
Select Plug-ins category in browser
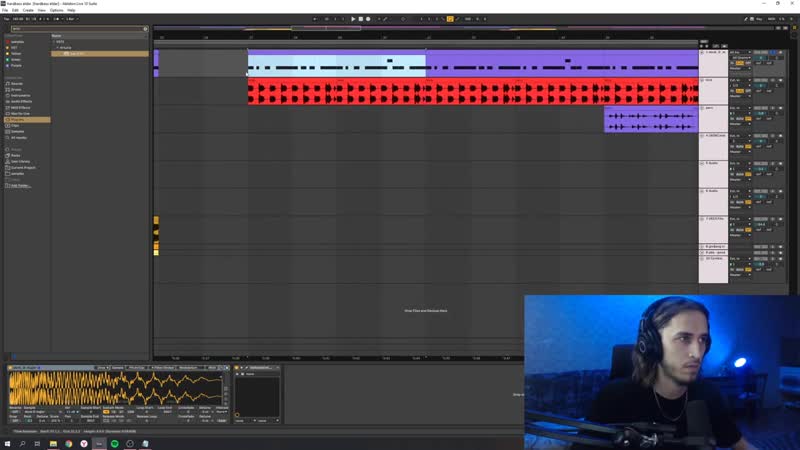[27, 119]
